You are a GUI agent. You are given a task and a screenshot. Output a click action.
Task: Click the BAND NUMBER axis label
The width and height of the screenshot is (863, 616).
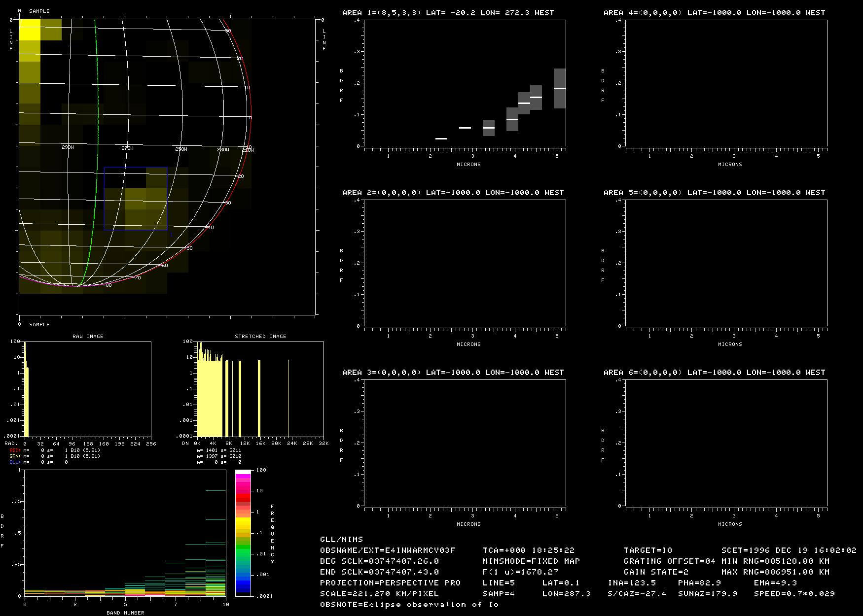click(125, 613)
